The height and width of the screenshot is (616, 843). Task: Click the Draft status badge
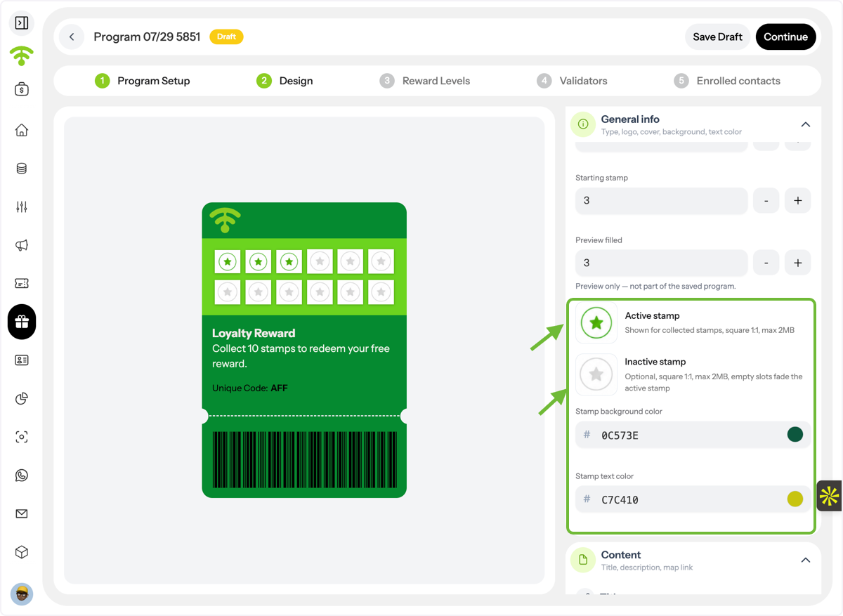tap(226, 37)
